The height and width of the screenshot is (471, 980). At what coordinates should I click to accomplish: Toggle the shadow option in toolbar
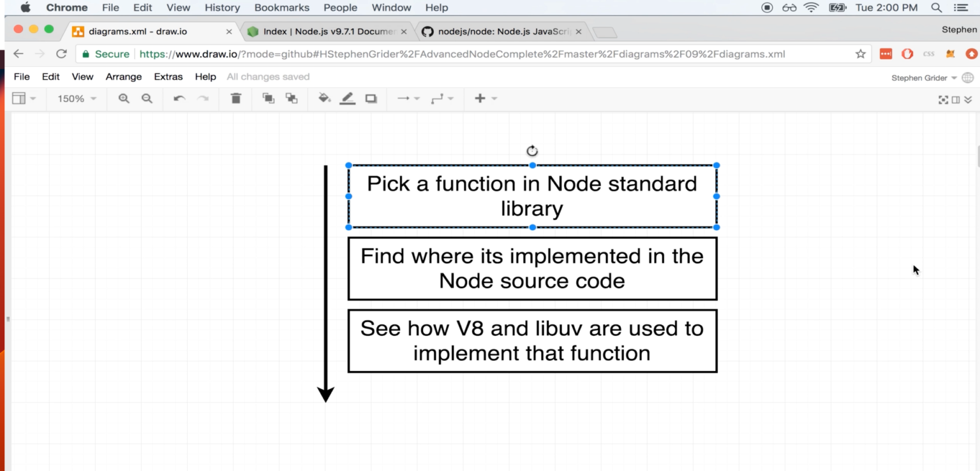pyautogui.click(x=371, y=99)
